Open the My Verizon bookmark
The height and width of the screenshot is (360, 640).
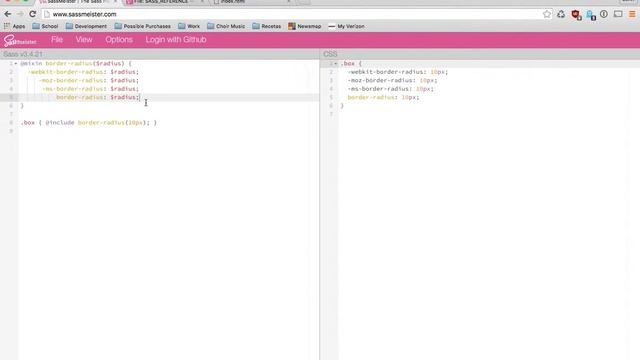346,26
